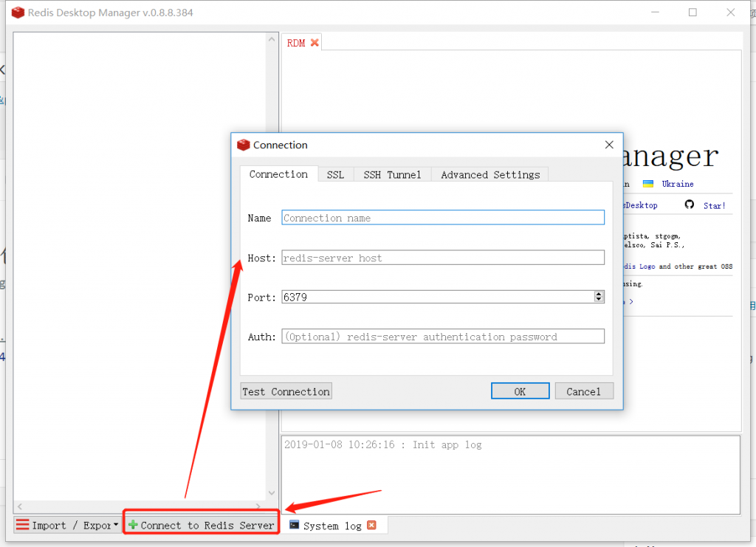Click the GitHub icon beside Star!
756x547 pixels.
690,204
